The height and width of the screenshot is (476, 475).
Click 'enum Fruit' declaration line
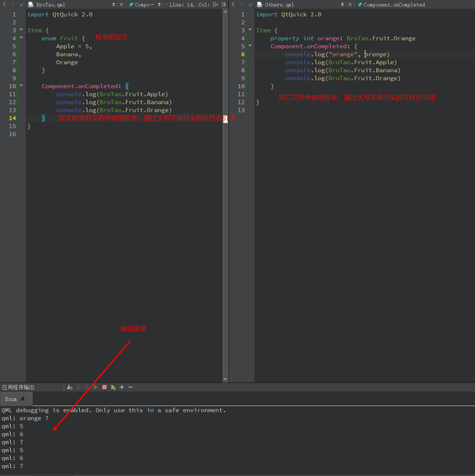click(63, 38)
